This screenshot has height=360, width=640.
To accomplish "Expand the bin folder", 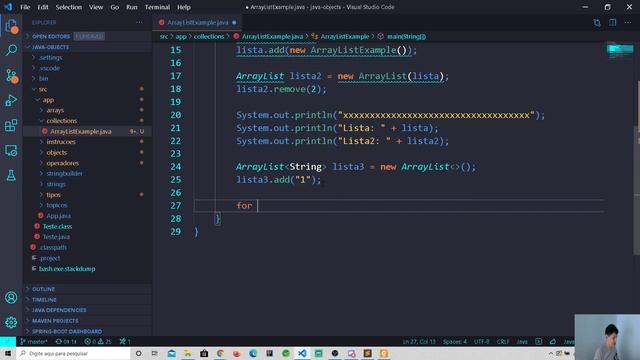I will tap(88, 78).
